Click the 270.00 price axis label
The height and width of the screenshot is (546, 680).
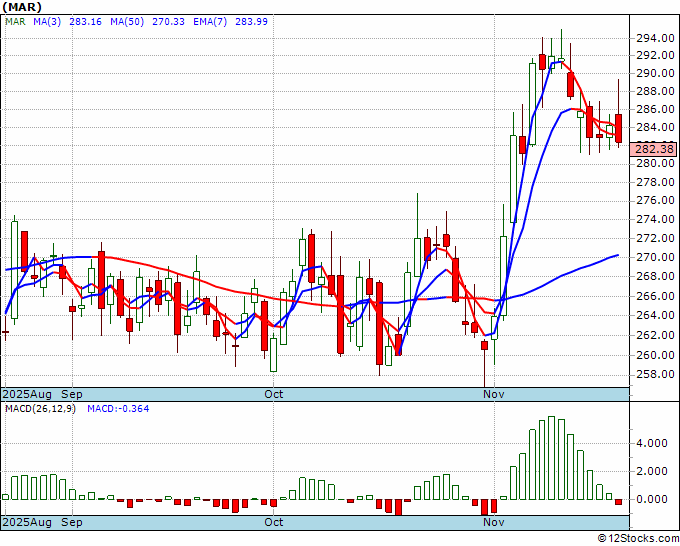(x=655, y=258)
